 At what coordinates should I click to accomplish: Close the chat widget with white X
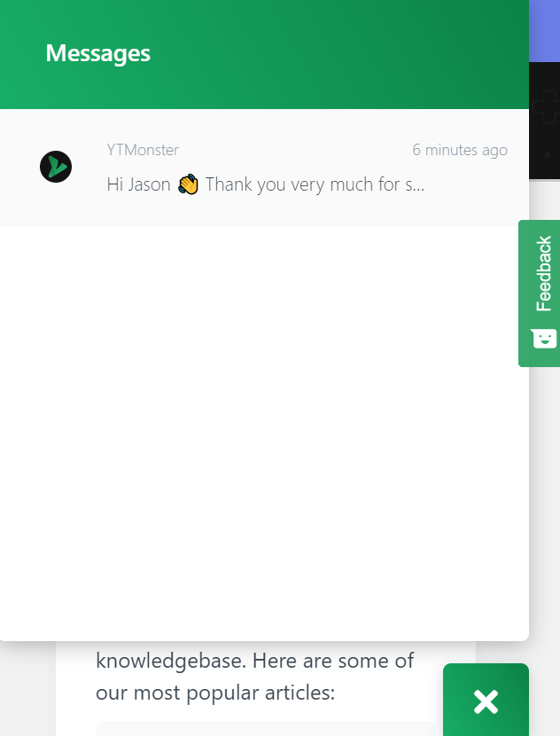486,701
